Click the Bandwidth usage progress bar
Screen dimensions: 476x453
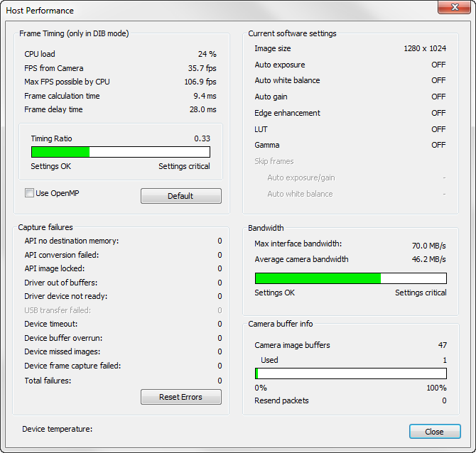351,278
